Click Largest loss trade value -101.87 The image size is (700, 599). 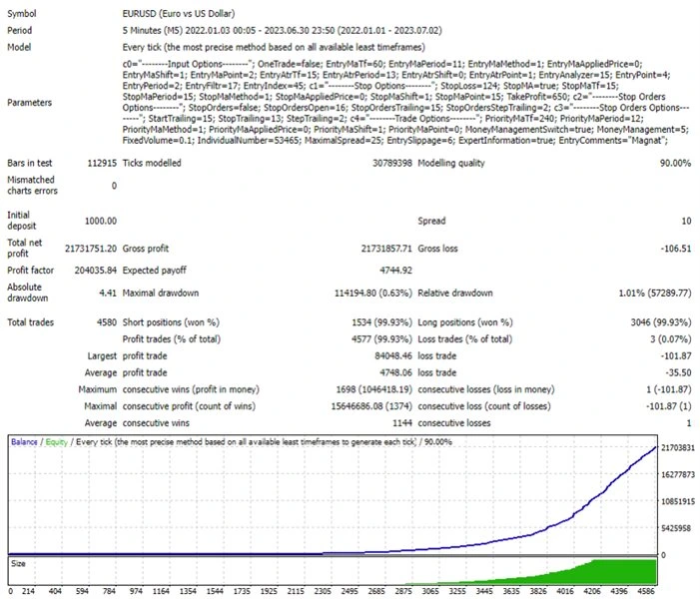tap(676, 356)
